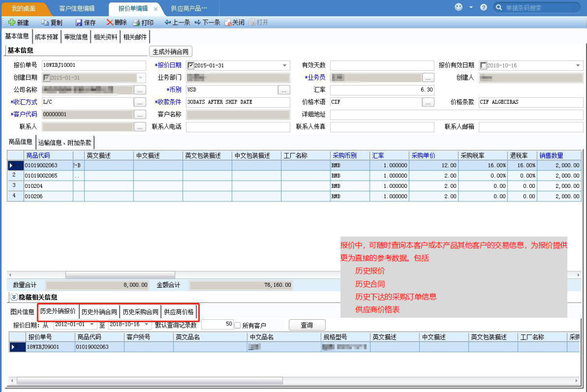This screenshot has width=587, height=392.
Task: Toggle the 所有客户 checkbox
Action: click(238, 325)
